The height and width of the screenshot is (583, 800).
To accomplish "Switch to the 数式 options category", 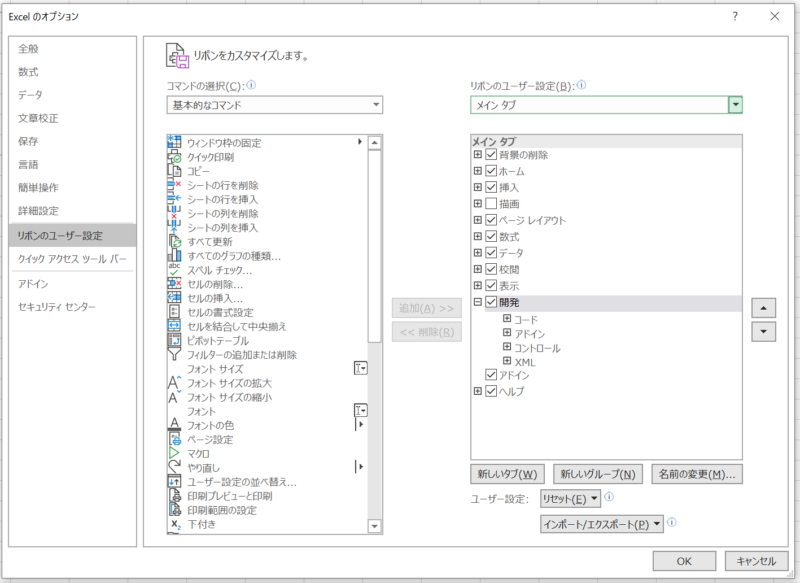I will (x=29, y=72).
